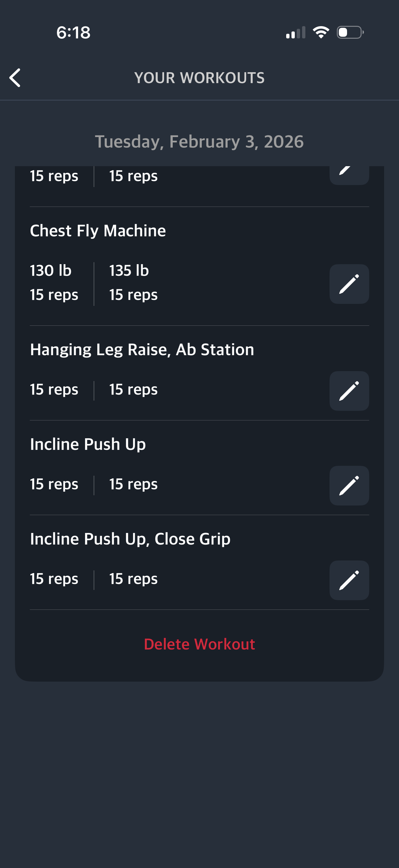Tap the Incline Push Up, Close Grip name
The width and height of the screenshot is (399, 868).
click(x=130, y=539)
